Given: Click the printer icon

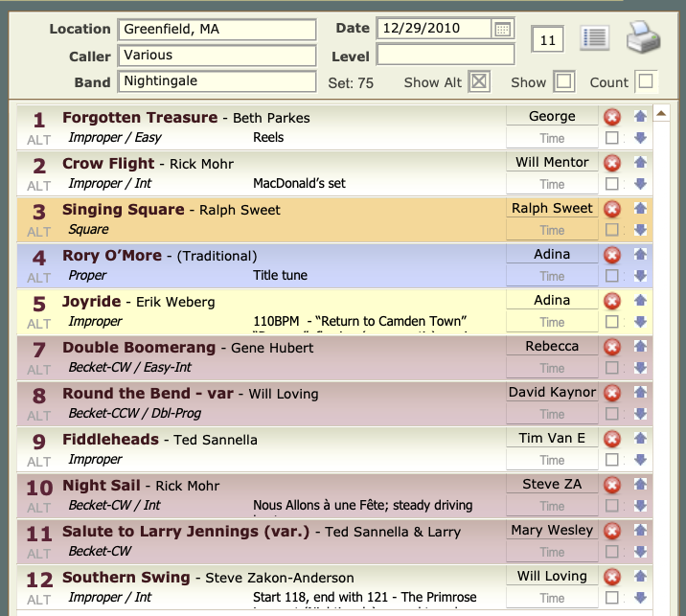Looking at the screenshot, I should 644,37.
